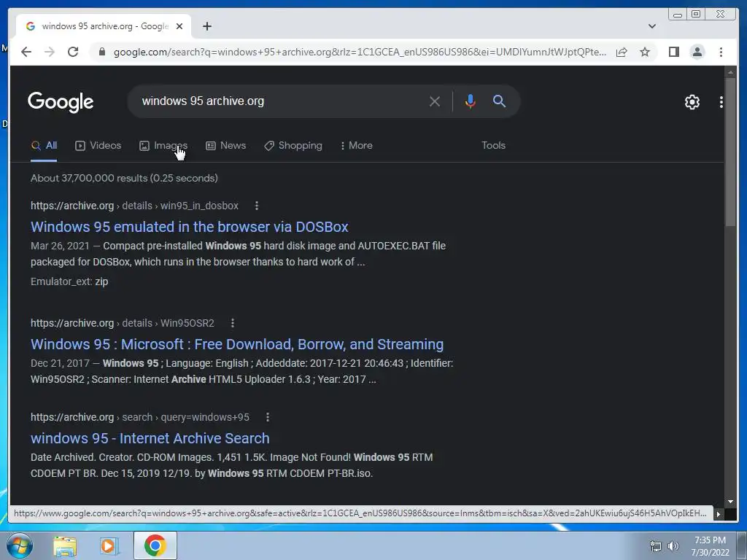Click archive.org query=windows+95 URL breadcrumb
The width and height of the screenshot is (747, 560).
pyautogui.click(x=140, y=417)
